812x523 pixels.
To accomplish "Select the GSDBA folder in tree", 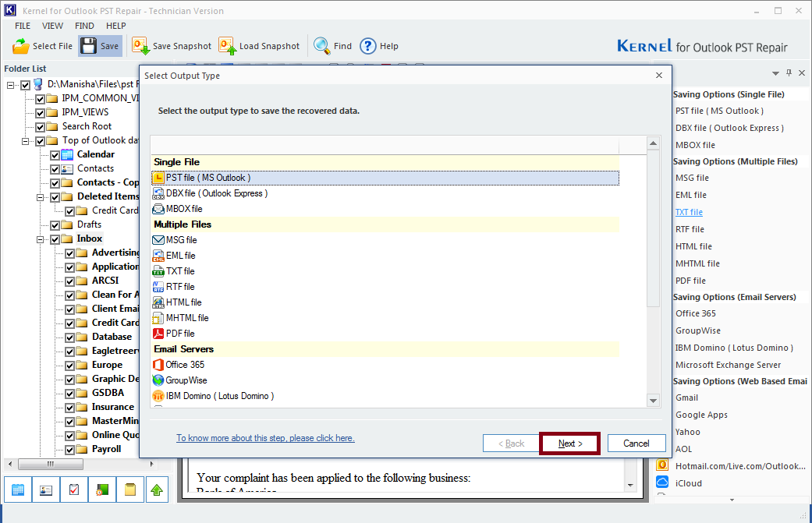I will tap(108, 393).
